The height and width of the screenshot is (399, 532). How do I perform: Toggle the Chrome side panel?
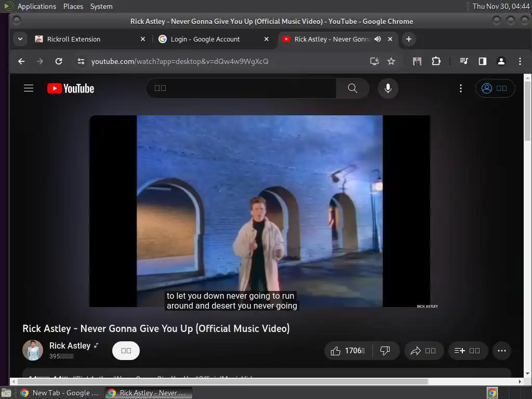point(483,61)
